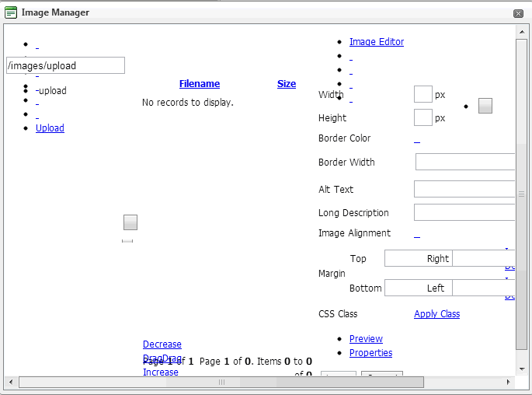Image resolution: width=532 pixels, height=395 pixels.
Task: Open the Border Color picker
Action: click(x=417, y=139)
